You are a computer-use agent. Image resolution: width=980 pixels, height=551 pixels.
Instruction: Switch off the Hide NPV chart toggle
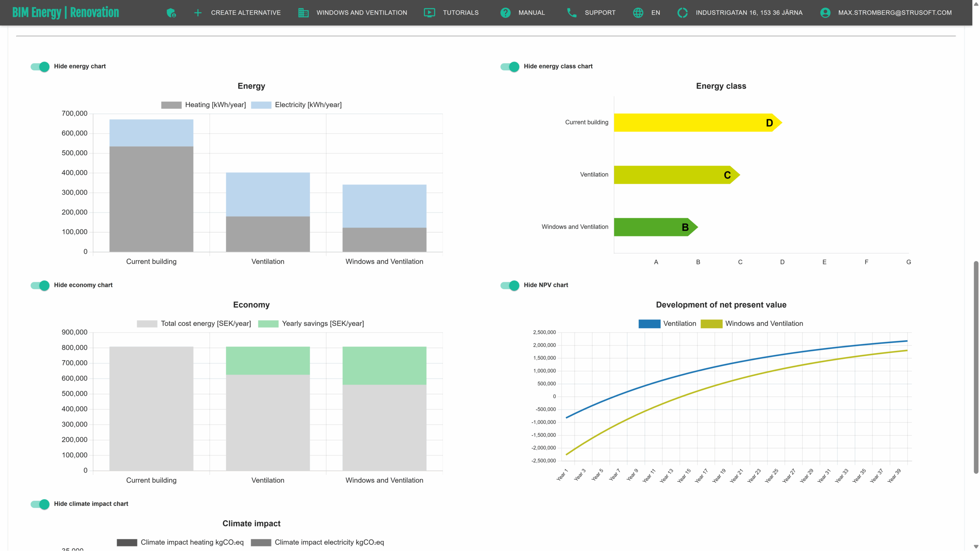[x=510, y=285]
